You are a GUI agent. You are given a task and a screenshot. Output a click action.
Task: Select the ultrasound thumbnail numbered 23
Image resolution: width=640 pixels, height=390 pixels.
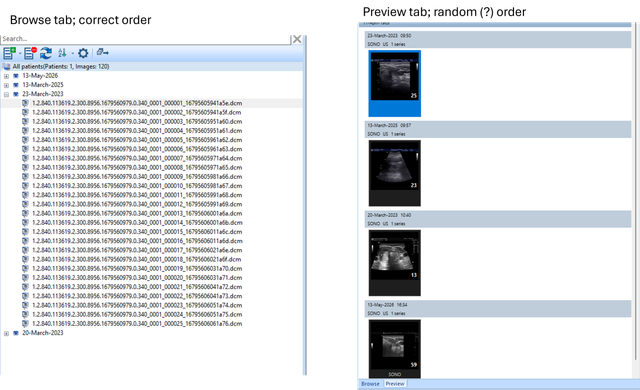click(395, 173)
